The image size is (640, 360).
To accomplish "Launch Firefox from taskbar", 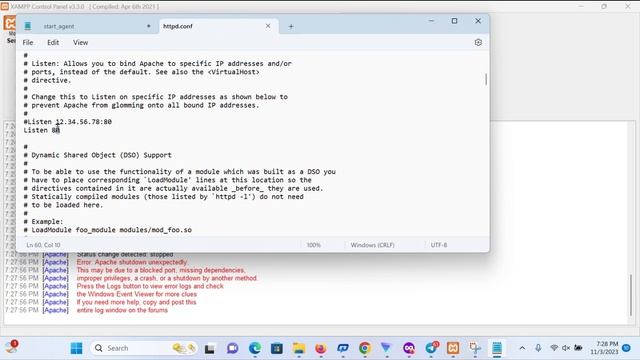I will point(321,348).
